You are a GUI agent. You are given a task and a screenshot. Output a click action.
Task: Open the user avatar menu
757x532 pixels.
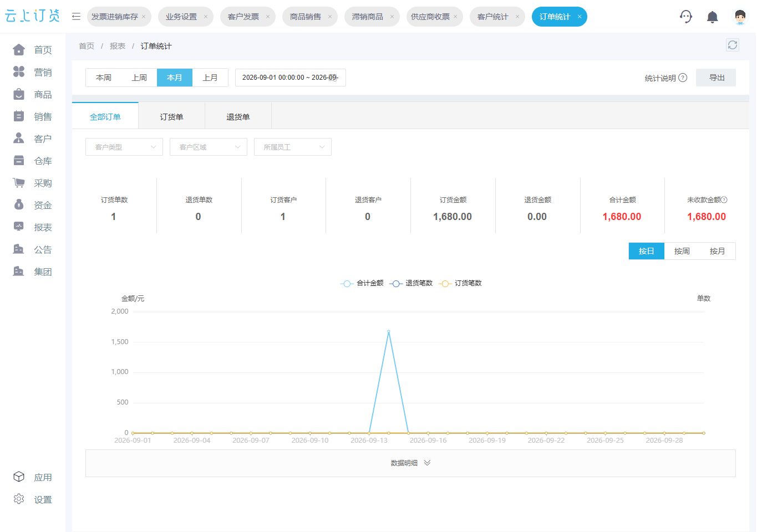pos(740,17)
